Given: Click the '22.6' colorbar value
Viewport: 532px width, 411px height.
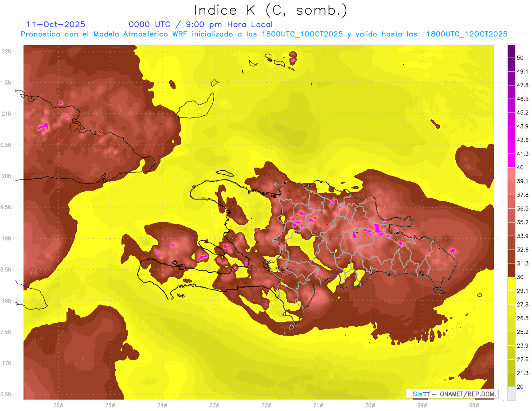Looking at the screenshot, I should 523,359.
